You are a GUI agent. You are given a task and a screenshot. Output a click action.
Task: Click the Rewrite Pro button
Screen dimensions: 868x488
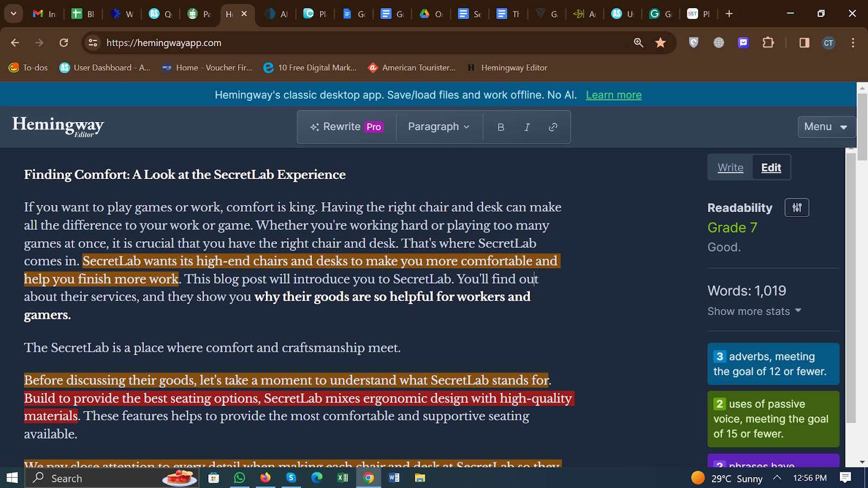347,127
